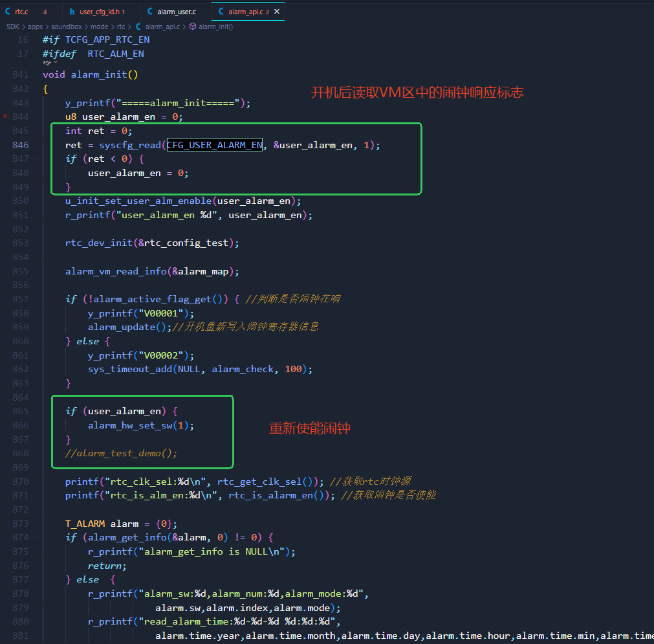Open the alarm_init() breadcrumb symbol list
The image size is (654, 644).
click(215, 27)
